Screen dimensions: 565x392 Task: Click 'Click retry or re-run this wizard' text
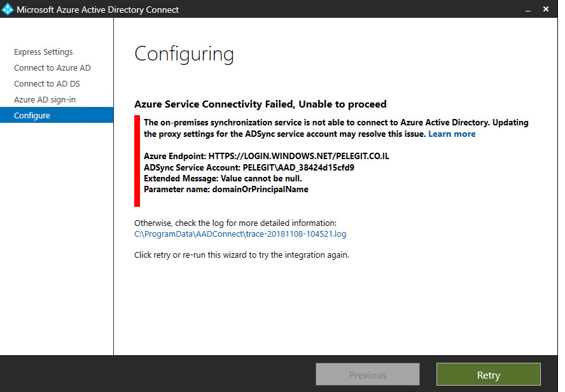(241, 255)
